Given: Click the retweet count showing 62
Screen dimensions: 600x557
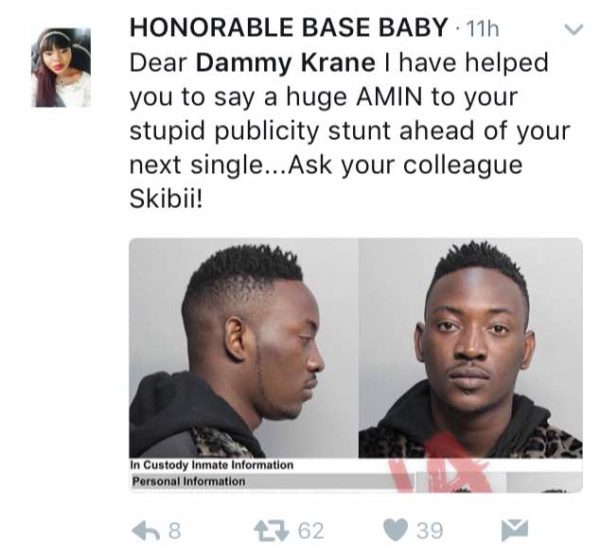Looking at the screenshot, I should tap(311, 531).
